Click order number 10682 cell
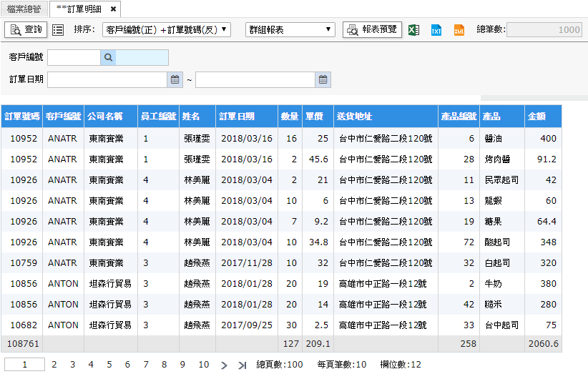 24,325
